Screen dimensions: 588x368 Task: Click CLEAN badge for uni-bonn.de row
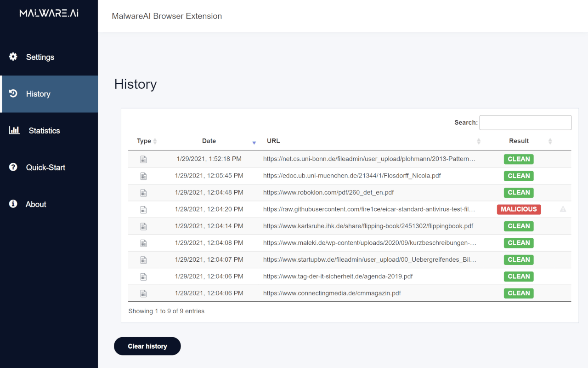(x=519, y=159)
